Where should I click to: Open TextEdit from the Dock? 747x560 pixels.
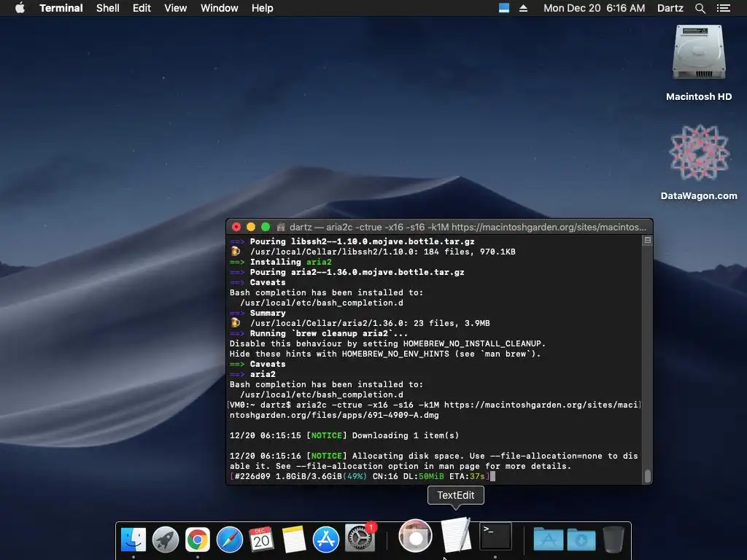[x=456, y=534]
